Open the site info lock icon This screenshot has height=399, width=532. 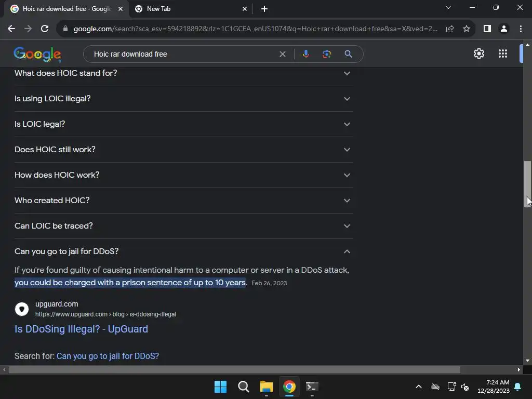65,29
